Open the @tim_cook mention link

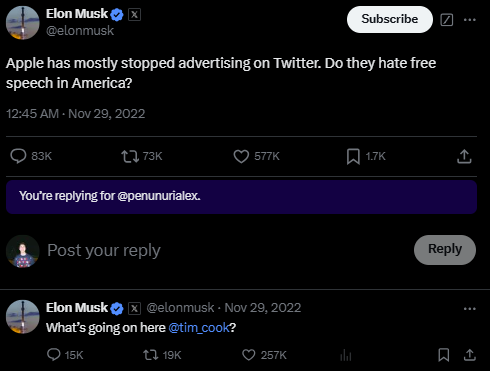click(199, 328)
